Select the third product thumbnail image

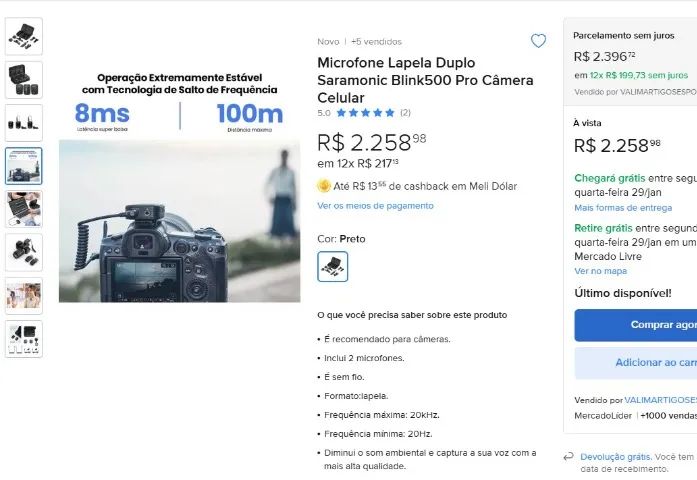point(24,123)
